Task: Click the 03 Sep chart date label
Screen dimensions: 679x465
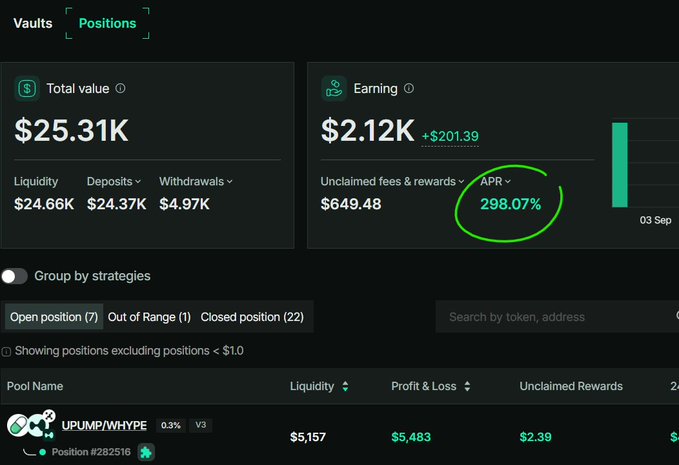Action: coord(656,220)
